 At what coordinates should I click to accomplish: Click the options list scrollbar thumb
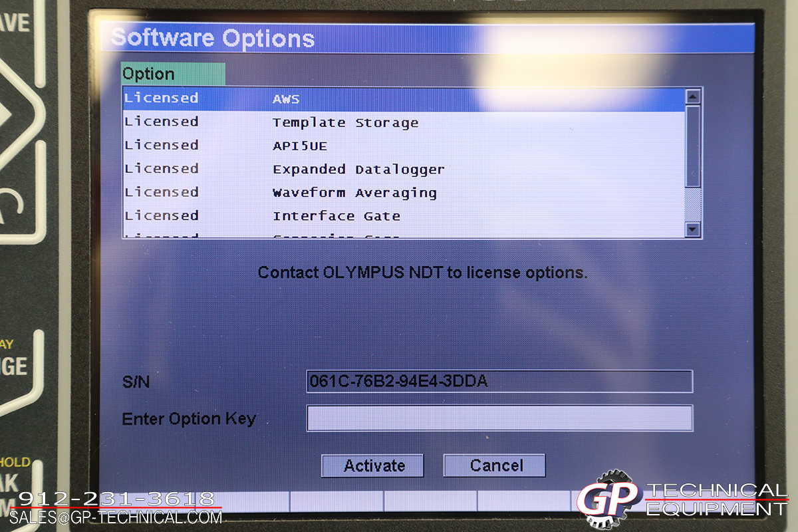(x=693, y=146)
